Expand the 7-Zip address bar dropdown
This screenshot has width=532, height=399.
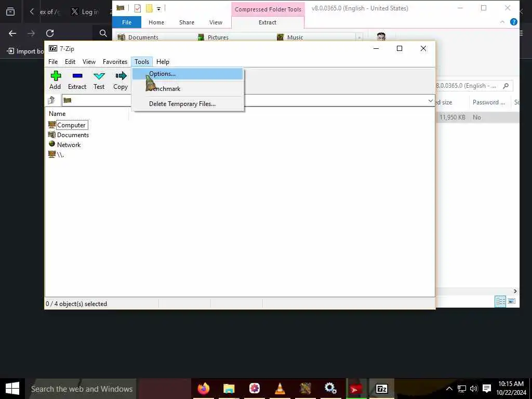430,101
